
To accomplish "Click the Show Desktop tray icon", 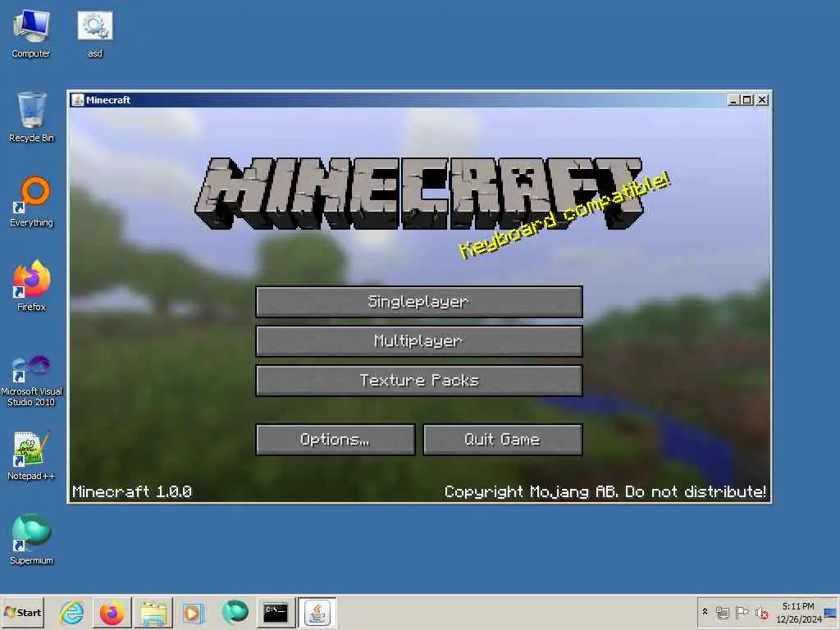I will pyautogui.click(x=831, y=612).
